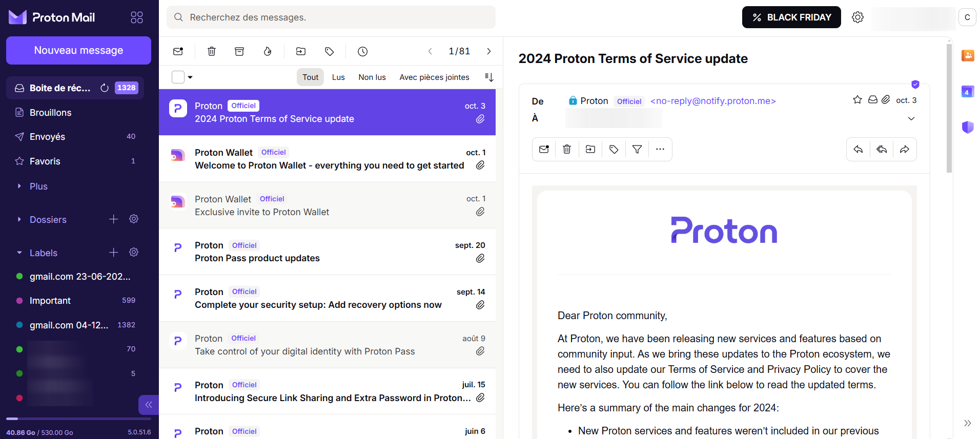The height and width of the screenshot is (439, 980).
Task: Click the trash icon in list toolbar
Action: point(212,51)
